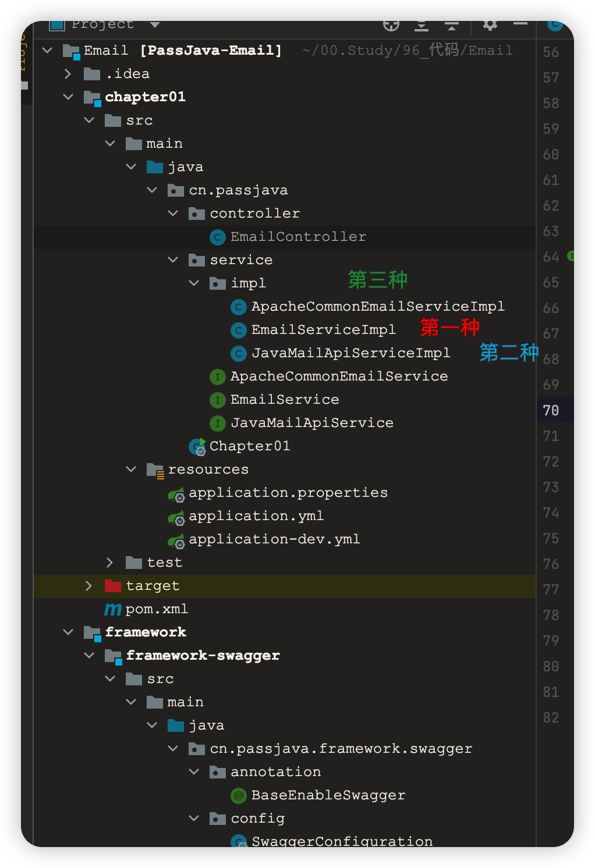595x868 pixels.
Task: Click the Spring leaf icon on application.yml
Action: tap(176, 516)
